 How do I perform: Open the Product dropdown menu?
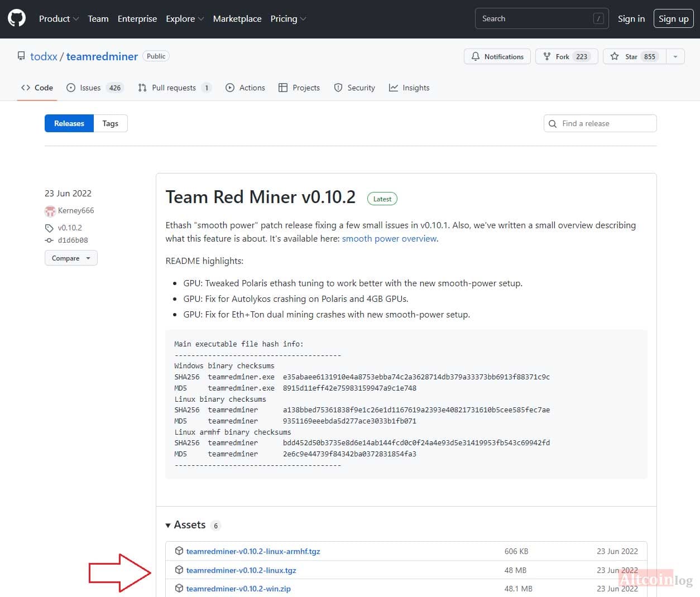click(59, 18)
